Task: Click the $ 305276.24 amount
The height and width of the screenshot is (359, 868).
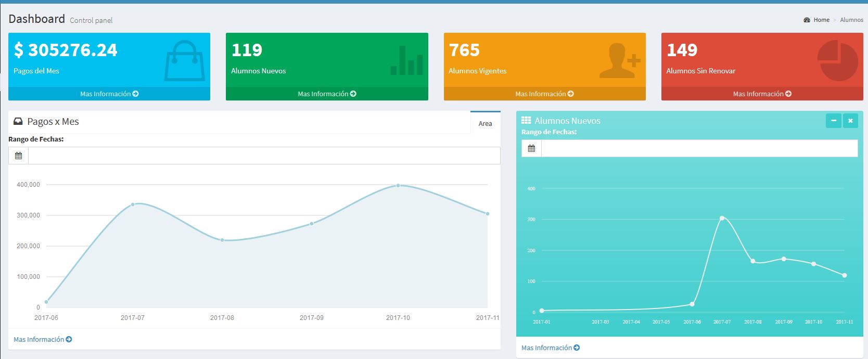Action: [x=66, y=50]
